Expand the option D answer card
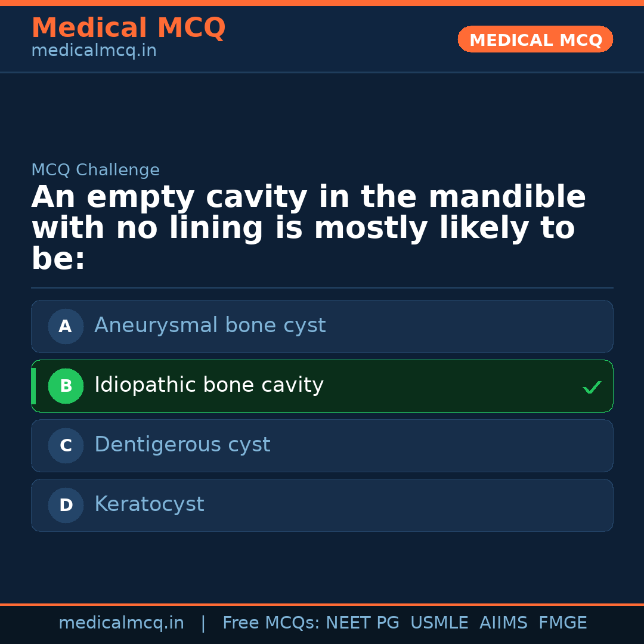 coord(322,505)
